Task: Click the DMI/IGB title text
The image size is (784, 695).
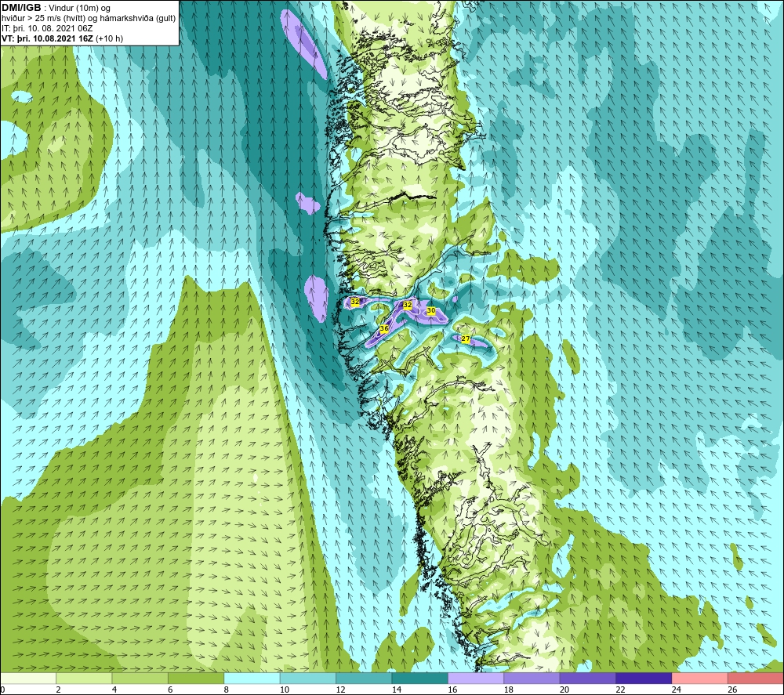Action: [x=21, y=8]
